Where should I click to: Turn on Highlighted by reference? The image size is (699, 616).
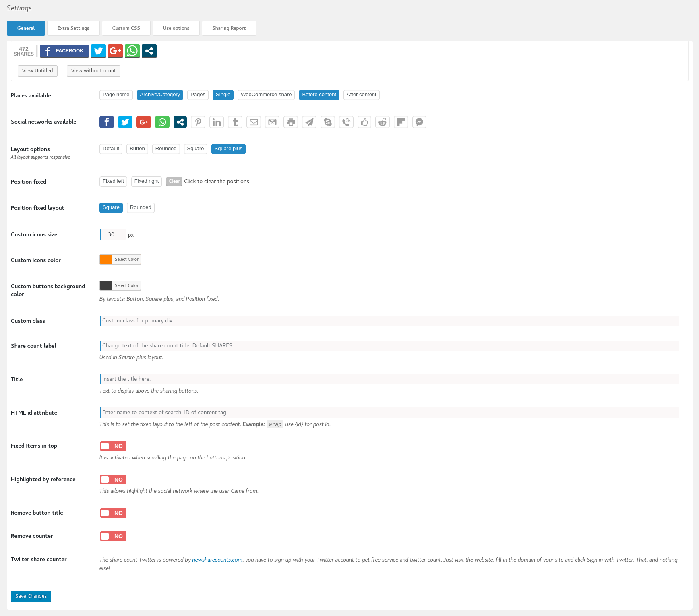coord(113,479)
